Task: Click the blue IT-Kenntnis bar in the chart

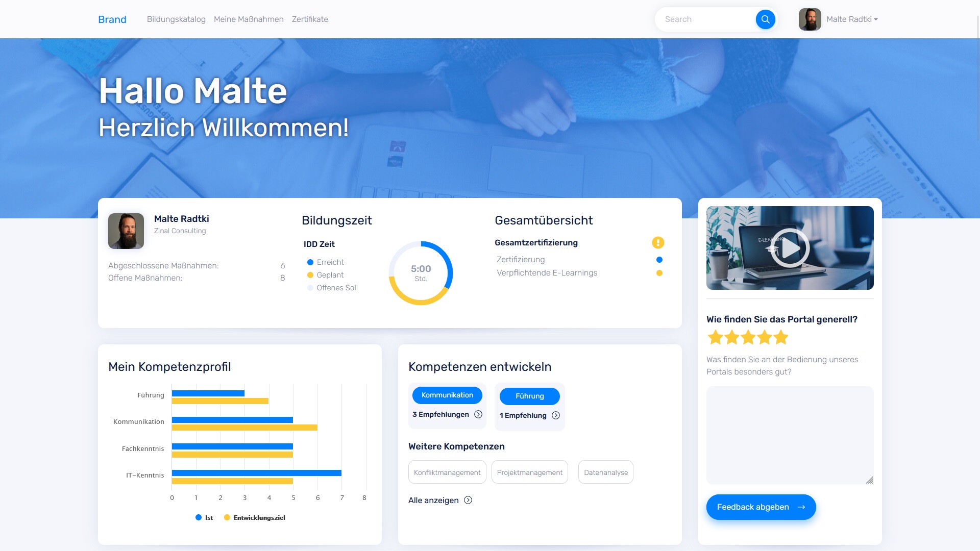Action: (x=257, y=473)
